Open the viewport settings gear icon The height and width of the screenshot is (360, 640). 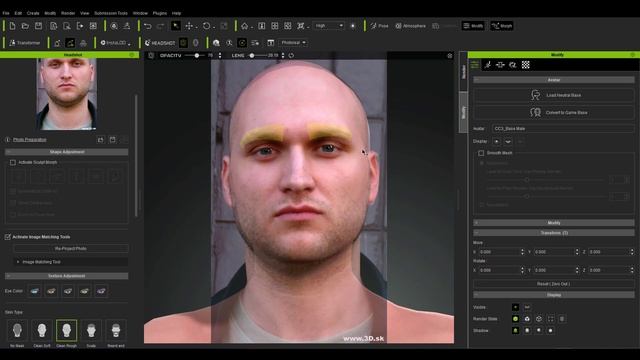tap(449, 56)
